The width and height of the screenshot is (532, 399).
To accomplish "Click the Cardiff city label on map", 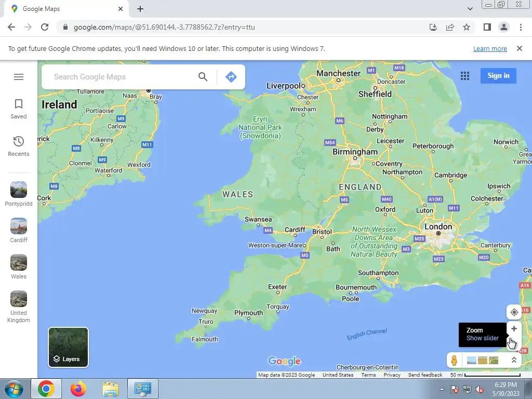I will (x=295, y=230).
